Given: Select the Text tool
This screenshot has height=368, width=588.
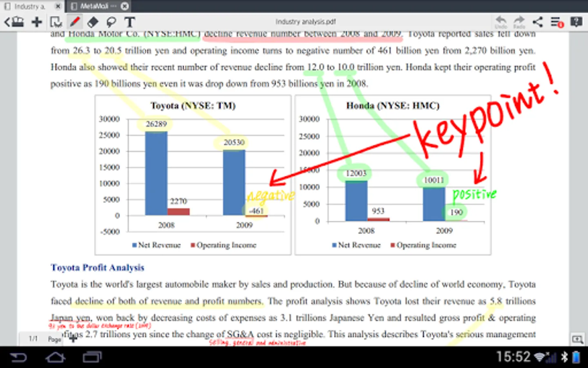Looking at the screenshot, I should [x=130, y=22].
